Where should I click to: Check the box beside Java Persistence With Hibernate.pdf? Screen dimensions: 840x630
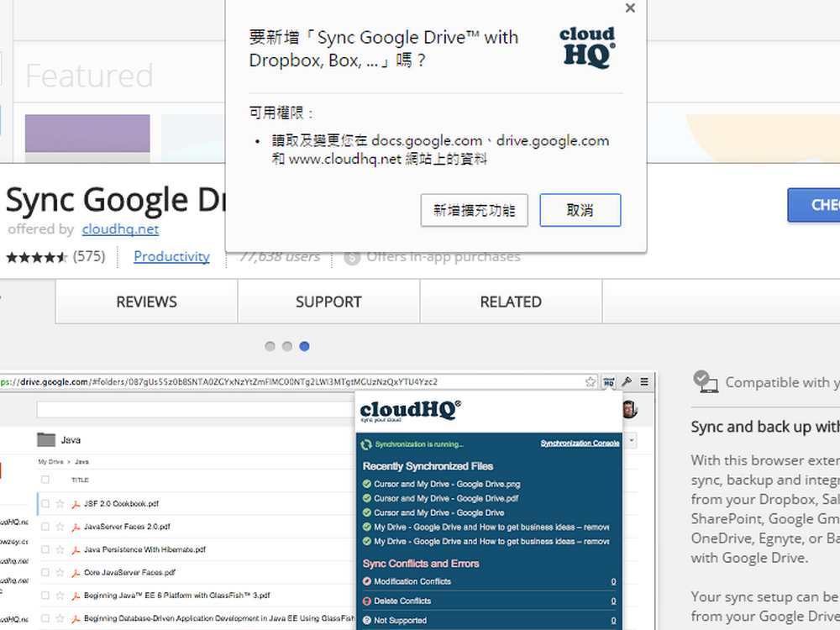46,549
